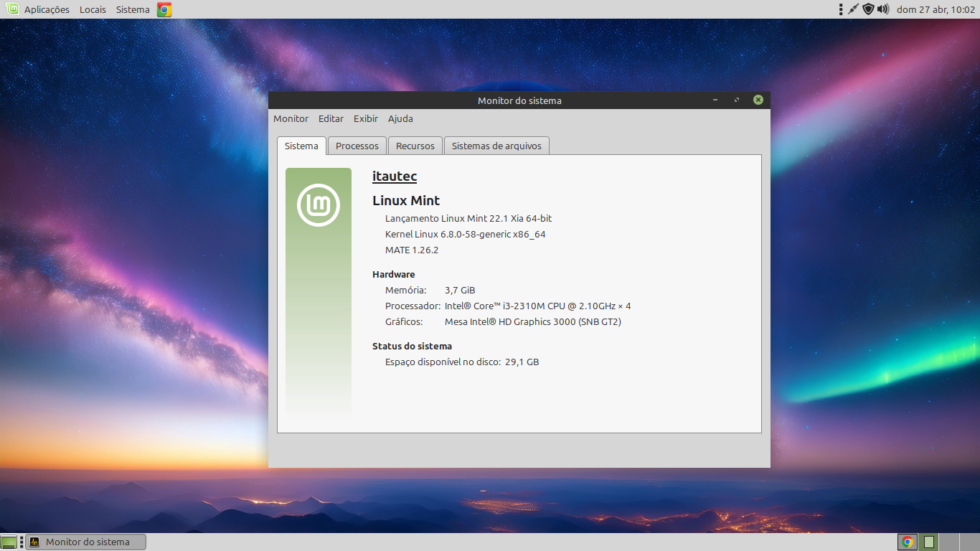Open the update manager shield icon

click(868, 9)
